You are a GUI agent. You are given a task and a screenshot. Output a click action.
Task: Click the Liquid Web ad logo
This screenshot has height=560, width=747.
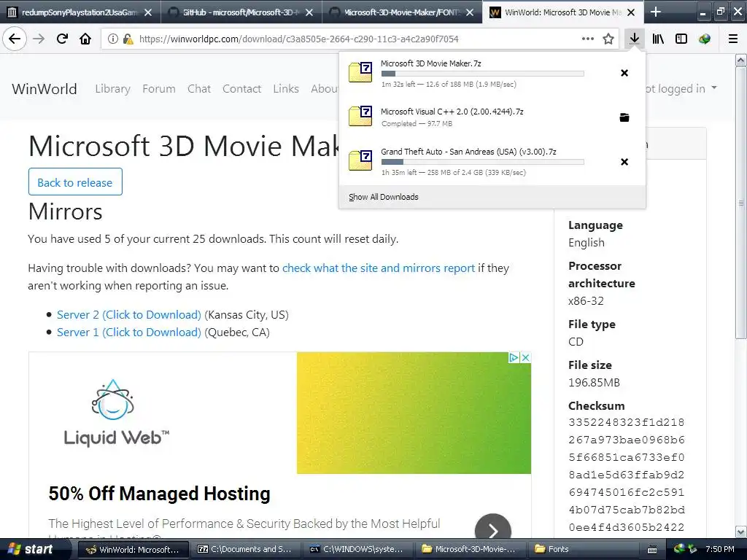116,413
